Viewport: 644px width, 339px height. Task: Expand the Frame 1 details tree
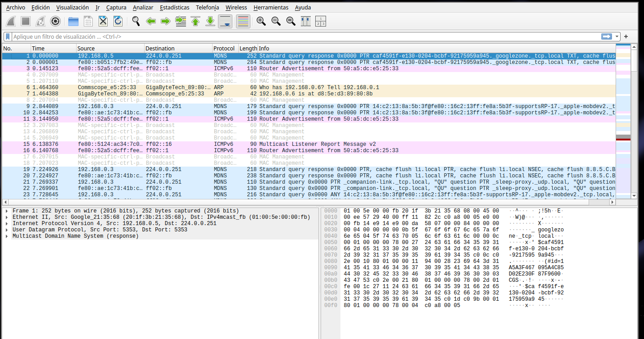click(6, 211)
